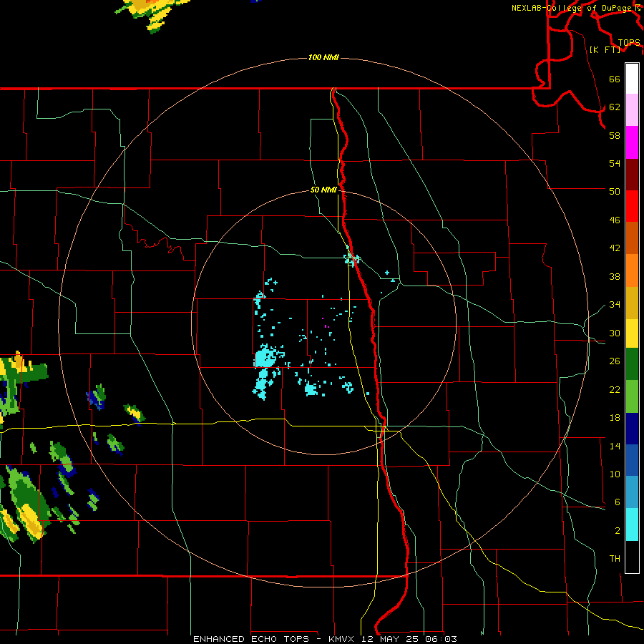
Task: Select the medium blue legend swatch
Action: (632, 460)
